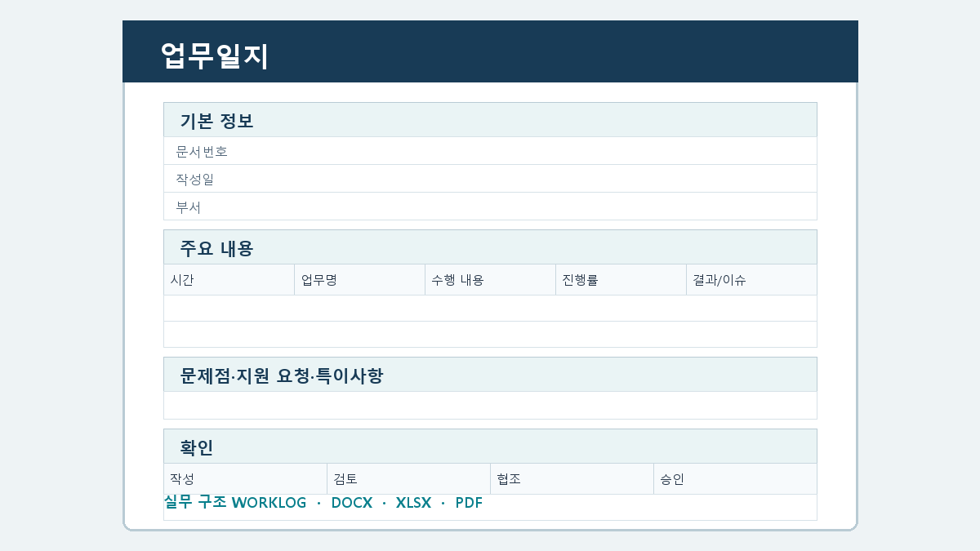Click the 수행 내용 column header
The width and height of the screenshot is (980, 551).
pyautogui.click(x=490, y=280)
